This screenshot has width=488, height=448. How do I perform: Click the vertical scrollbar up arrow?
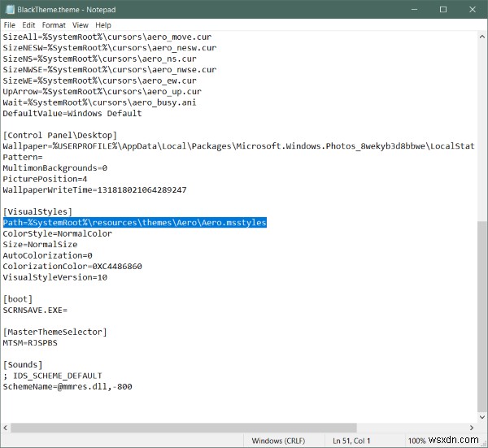pyautogui.click(x=482, y=37)
